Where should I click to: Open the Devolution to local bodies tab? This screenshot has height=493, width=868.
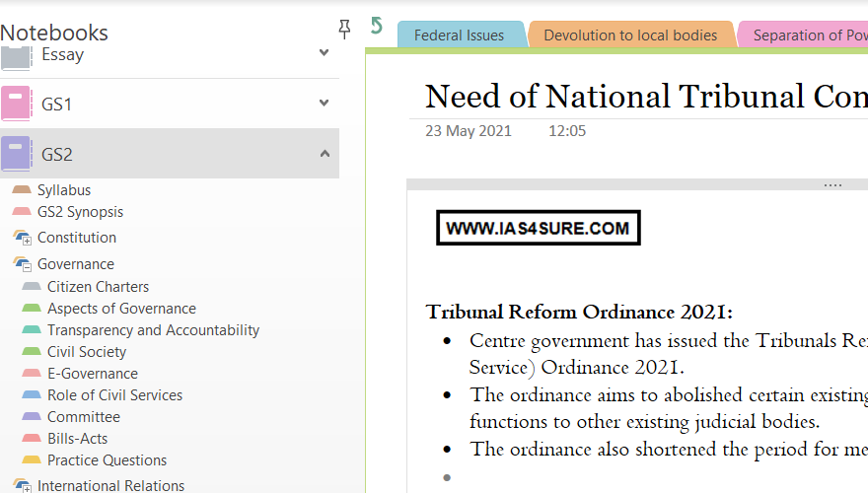(x=630, y=35)
